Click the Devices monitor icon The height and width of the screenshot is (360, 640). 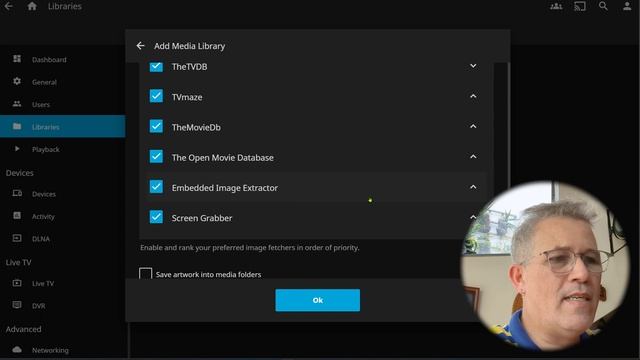point(17,193)
